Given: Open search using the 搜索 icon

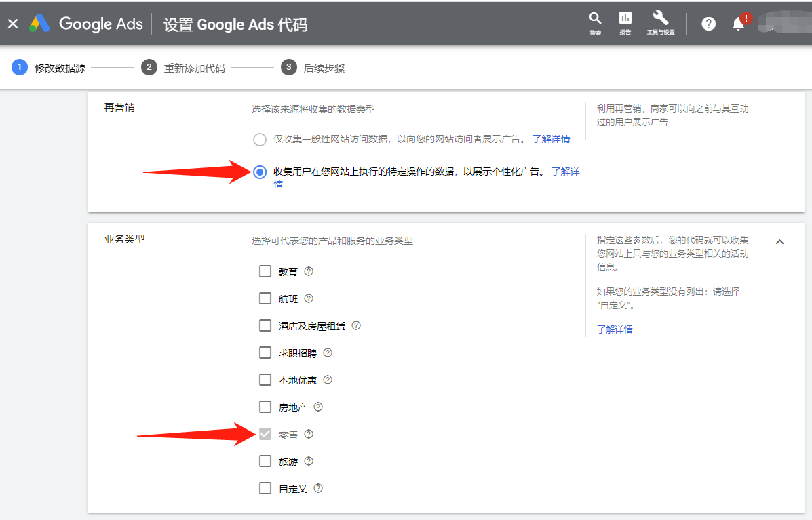Looking at the screenshot, I should click(x=595, y=23).
